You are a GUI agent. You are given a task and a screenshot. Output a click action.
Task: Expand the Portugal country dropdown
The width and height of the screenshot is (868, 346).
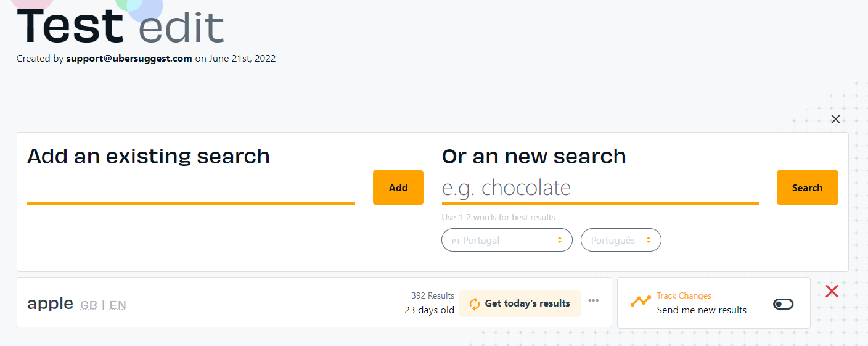click(x=507, y=240)
